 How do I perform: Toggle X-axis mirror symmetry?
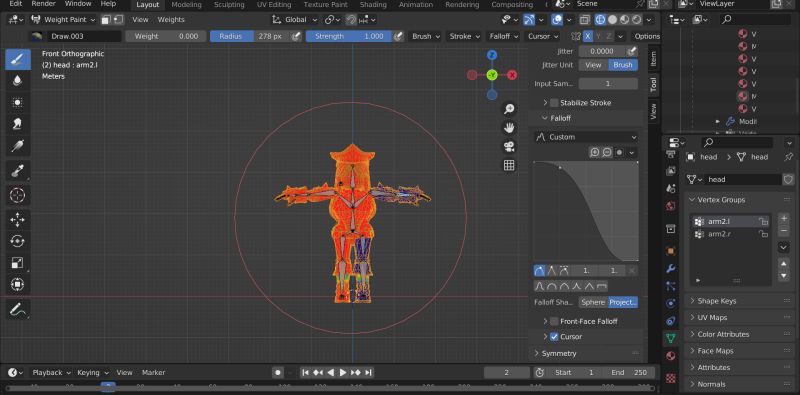(588, 36)
